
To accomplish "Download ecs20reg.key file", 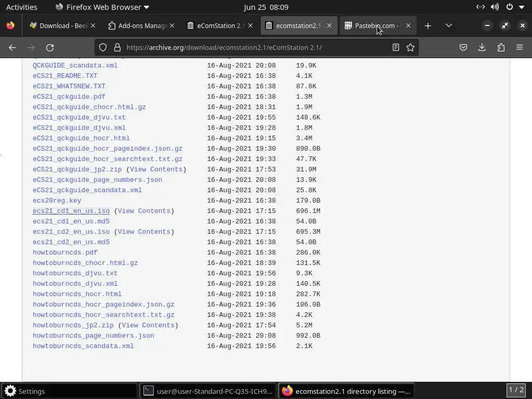I will click(x=57, y=201).
